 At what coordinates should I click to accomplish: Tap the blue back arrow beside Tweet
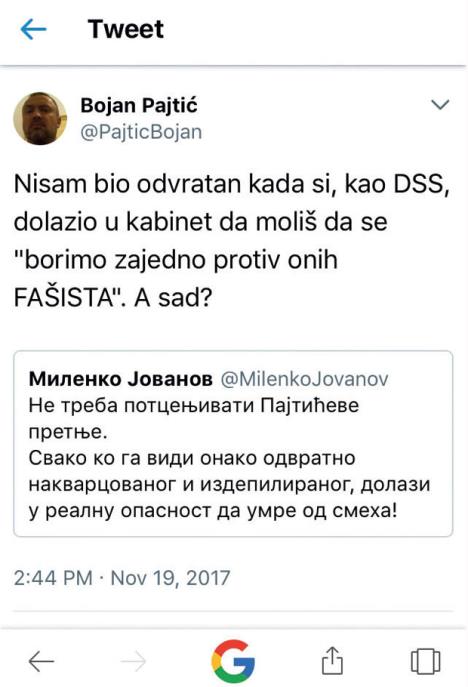coord(33,29)
